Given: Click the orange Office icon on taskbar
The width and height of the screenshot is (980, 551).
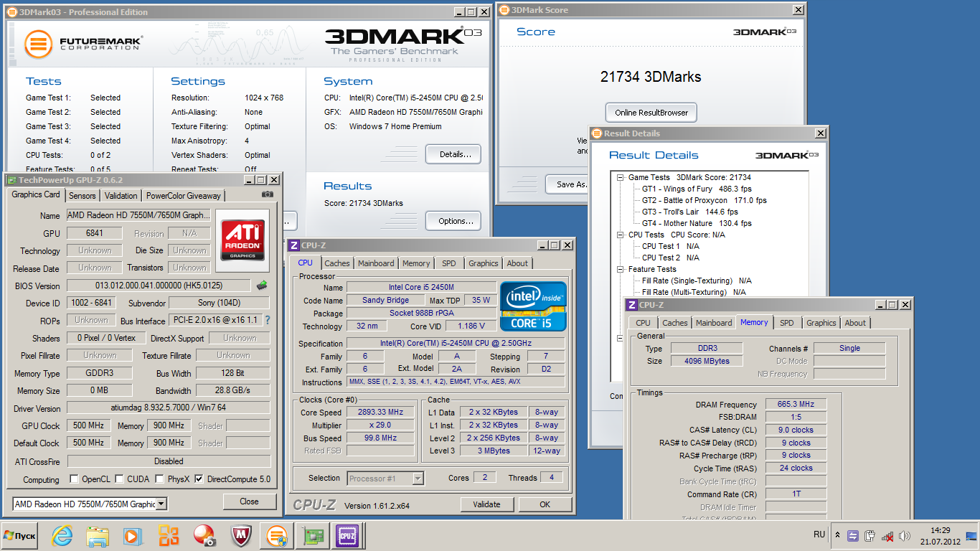Looking at the screenshot, I should click(169, 535).
